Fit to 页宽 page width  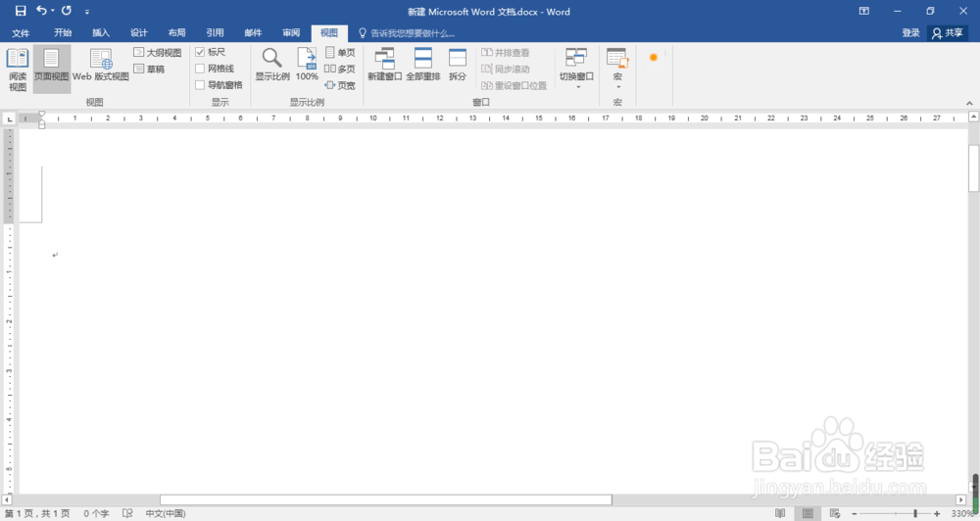tap(340, 85)
